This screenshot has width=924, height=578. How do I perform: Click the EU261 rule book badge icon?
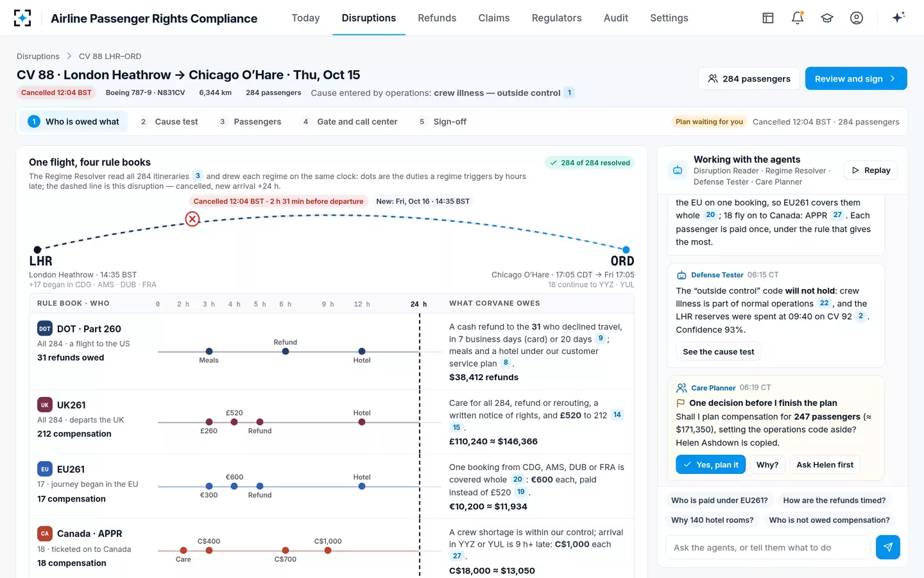45,469
